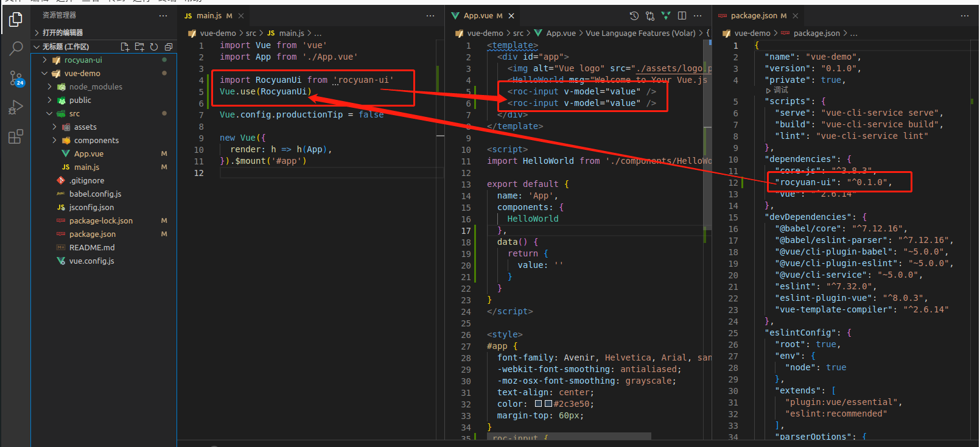Click the New File icon in explorer header
Viewport: 980px width, 447px height.
point(125,47)
